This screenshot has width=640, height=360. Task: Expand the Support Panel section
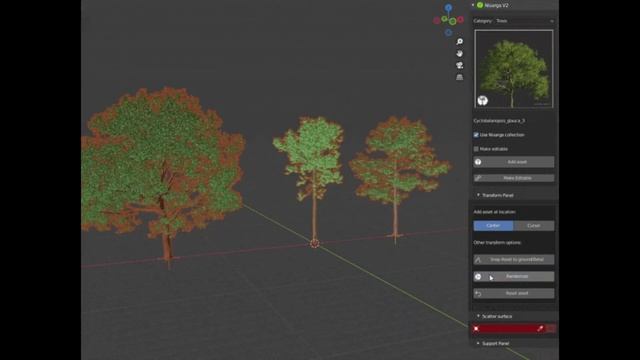[x=478, y=343]
